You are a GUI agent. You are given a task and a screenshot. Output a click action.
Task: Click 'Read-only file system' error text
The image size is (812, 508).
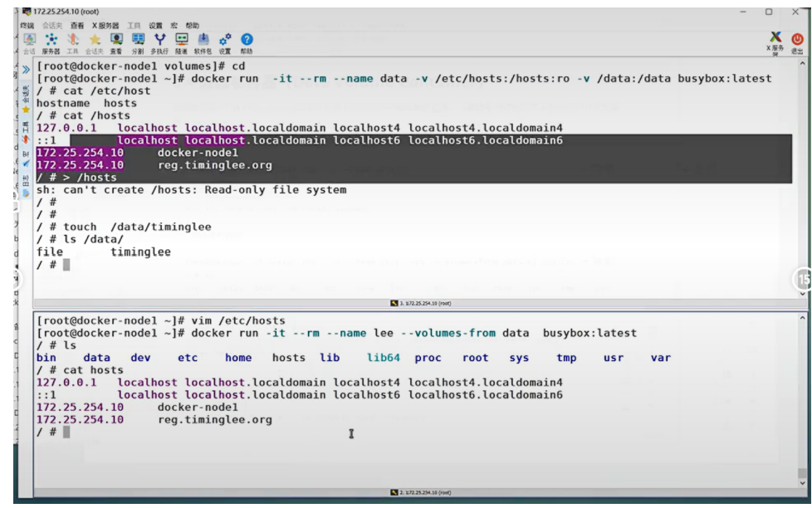(276, 190)
